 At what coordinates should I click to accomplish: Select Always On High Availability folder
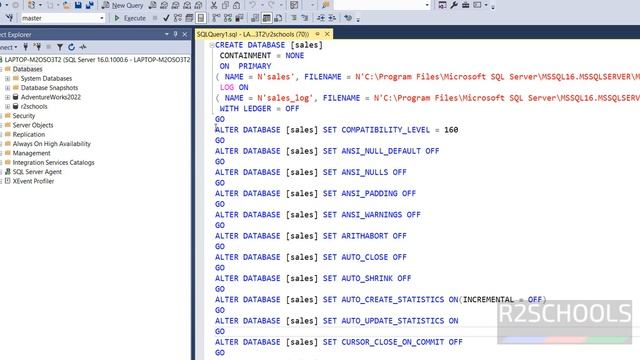[x=51, y=144]
